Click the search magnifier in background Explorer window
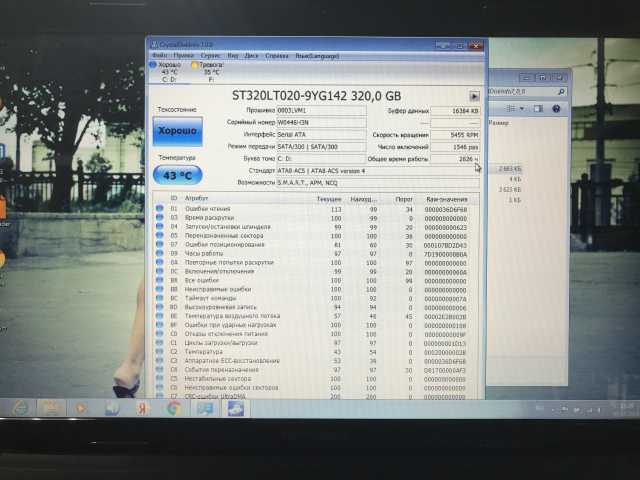Viewport: 640px width, 480px height. [x=561, y=92]
